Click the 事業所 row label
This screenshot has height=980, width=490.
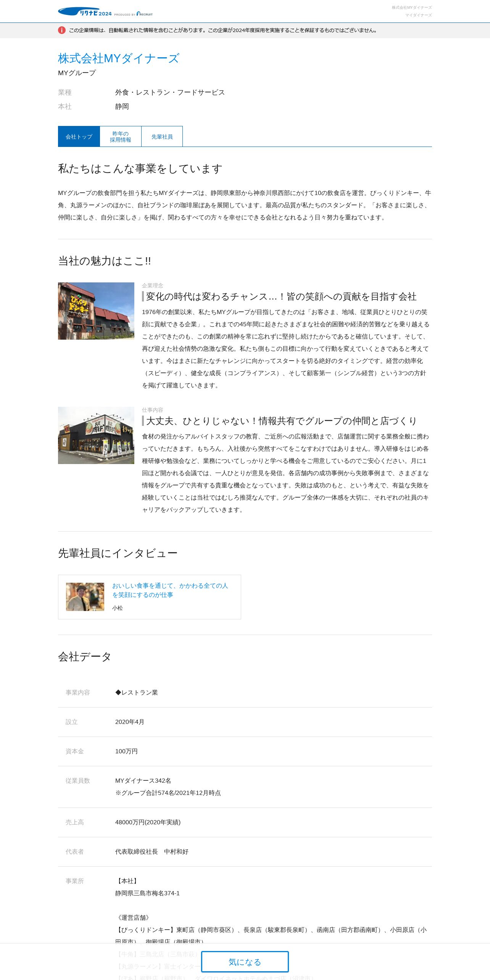pyautogui.click(x=75, y=881)
